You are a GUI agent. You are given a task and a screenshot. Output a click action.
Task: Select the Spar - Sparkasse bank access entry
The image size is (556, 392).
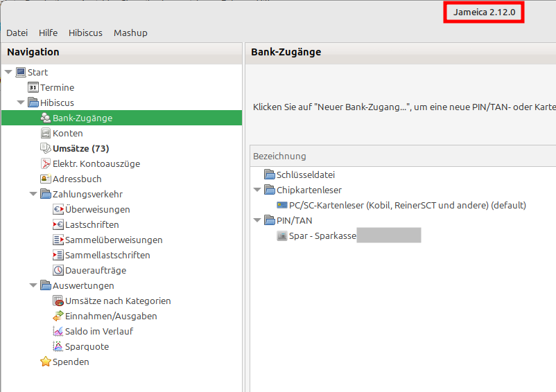click(x=322, y=236)
